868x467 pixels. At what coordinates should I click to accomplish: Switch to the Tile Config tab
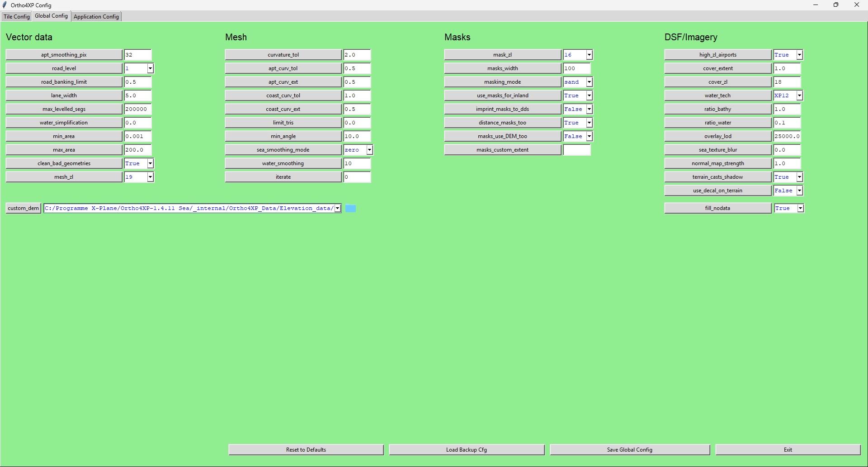tap(17, 17)
